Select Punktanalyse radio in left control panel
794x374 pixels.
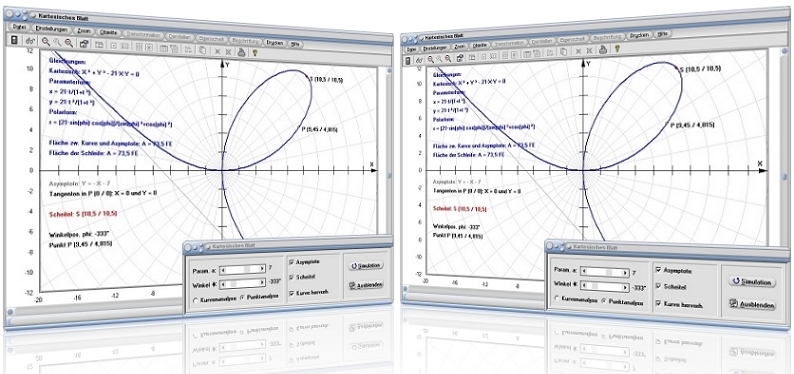click(x=241, y=298)
